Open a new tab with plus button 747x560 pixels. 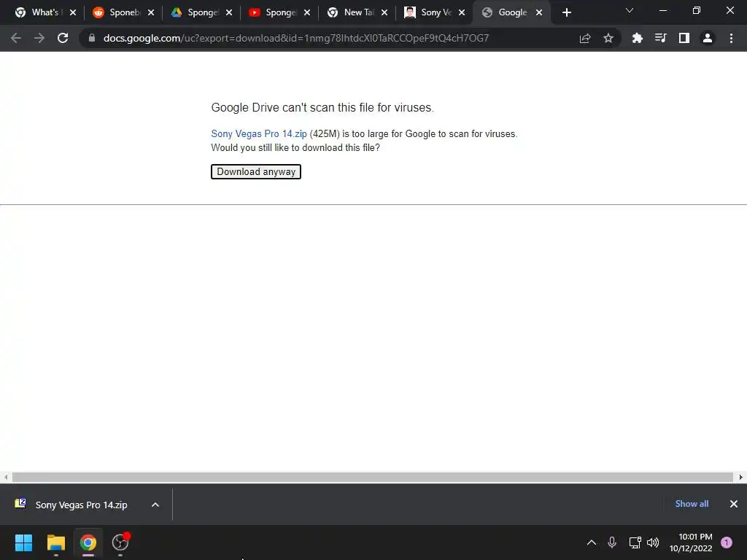[x=566, y=12]
